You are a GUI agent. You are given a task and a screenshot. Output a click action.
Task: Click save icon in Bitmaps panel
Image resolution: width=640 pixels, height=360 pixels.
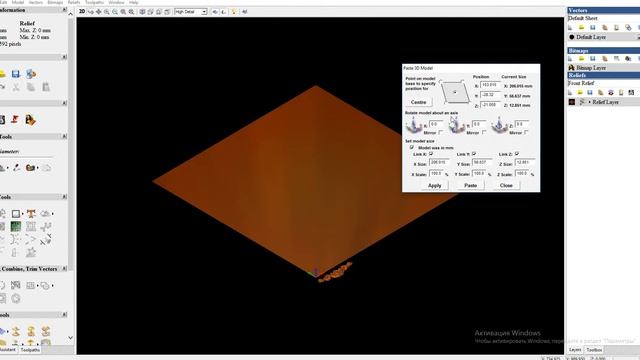point(593,59)
